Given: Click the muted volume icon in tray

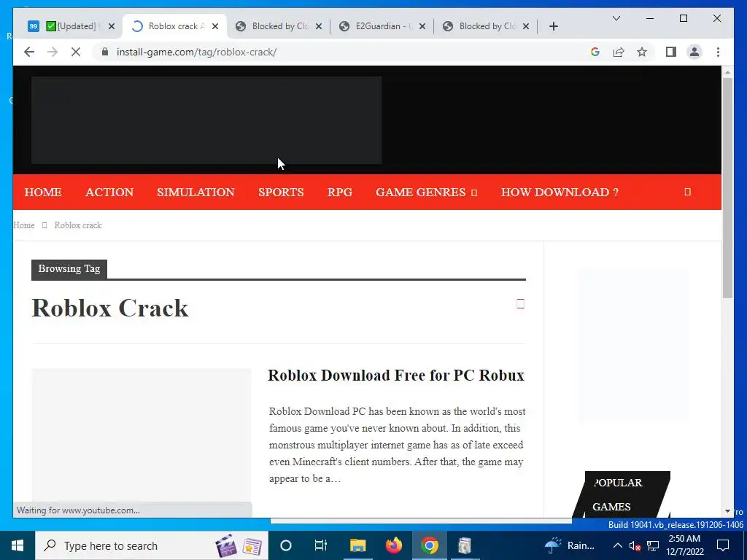Looking at the screenshot, I should (635, 545).
